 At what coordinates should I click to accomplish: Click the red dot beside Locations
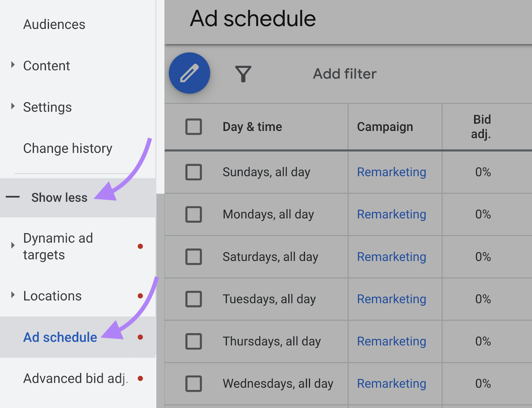141,296
